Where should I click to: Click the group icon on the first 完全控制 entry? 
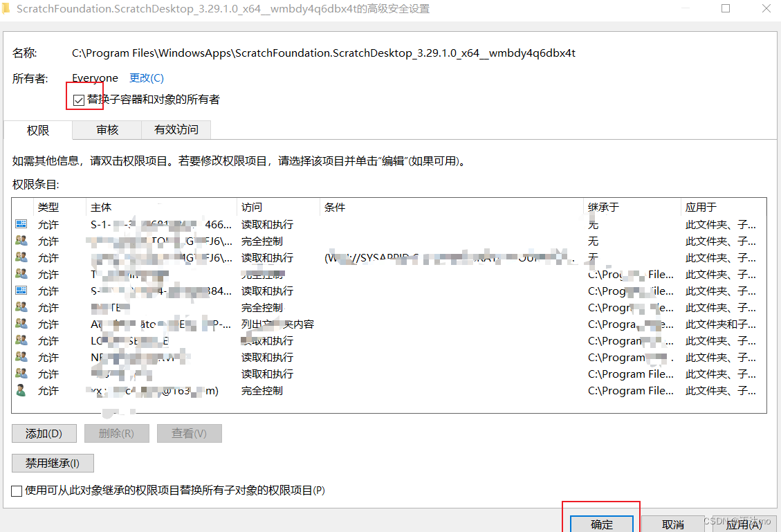click(21, 241)
